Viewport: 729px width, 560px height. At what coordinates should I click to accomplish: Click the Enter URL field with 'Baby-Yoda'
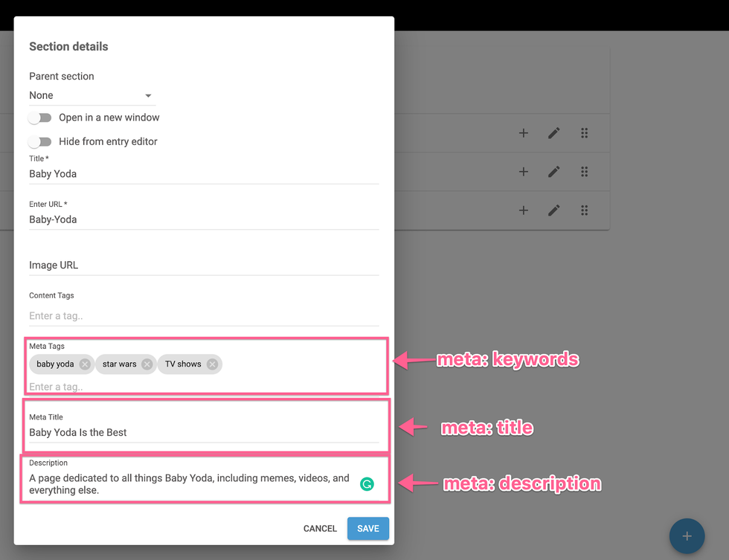coord(203,219)
